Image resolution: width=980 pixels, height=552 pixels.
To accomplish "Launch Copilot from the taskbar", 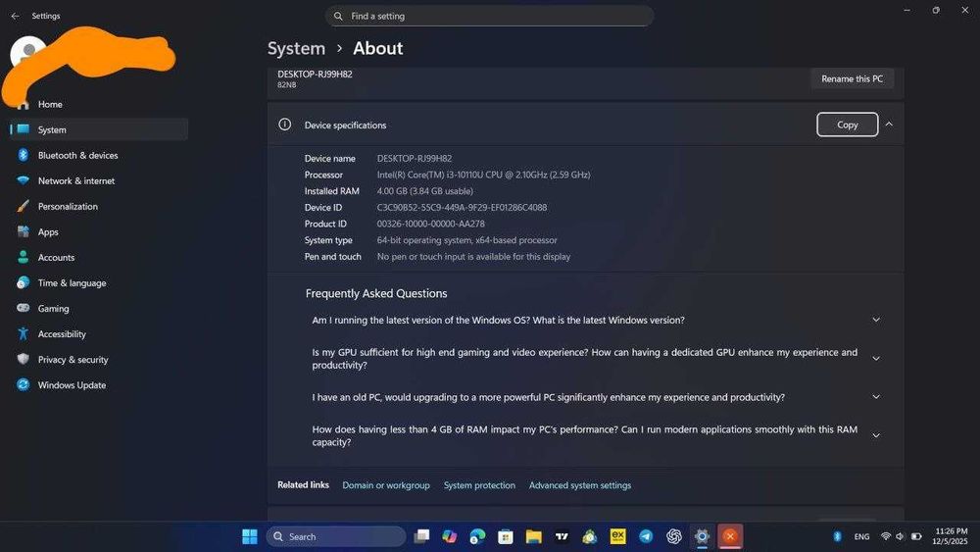I will click(450, 536).
